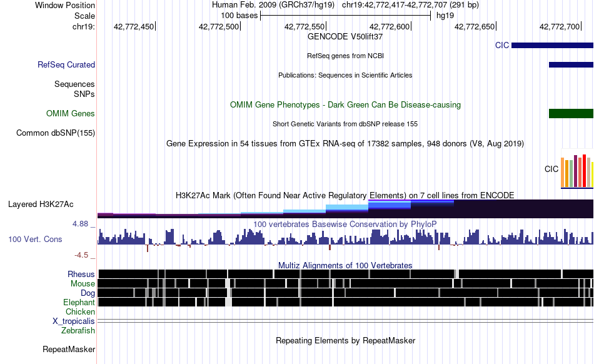
Task: Click the Short Genetic Variants dbSNP title
Action: [x=345, y=124]
